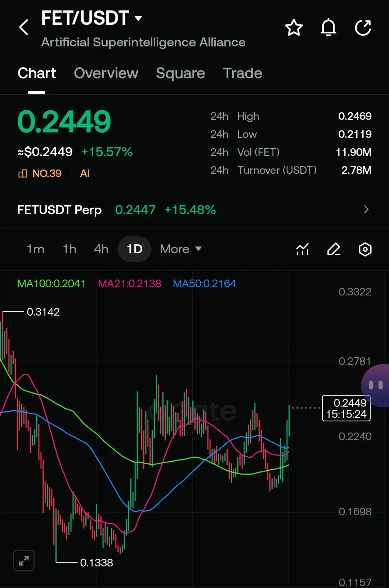Tap the +15.57% change value

tap(107, 152)
